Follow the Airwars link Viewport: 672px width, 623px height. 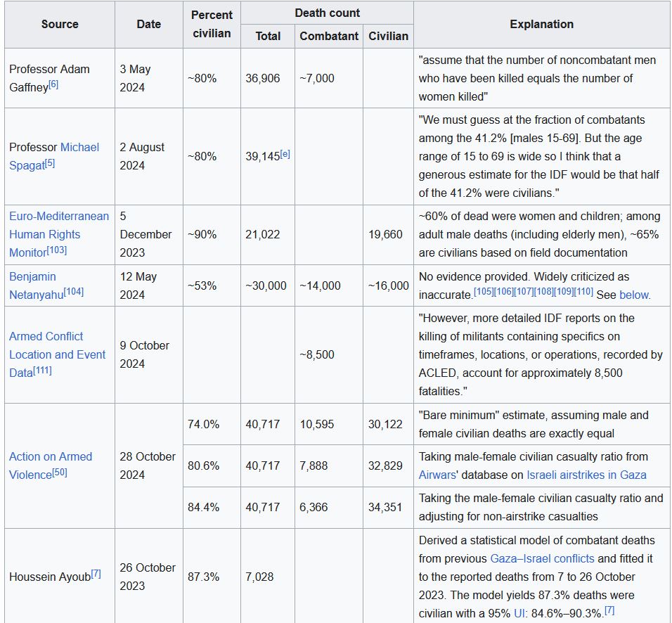tap(437, 475)
